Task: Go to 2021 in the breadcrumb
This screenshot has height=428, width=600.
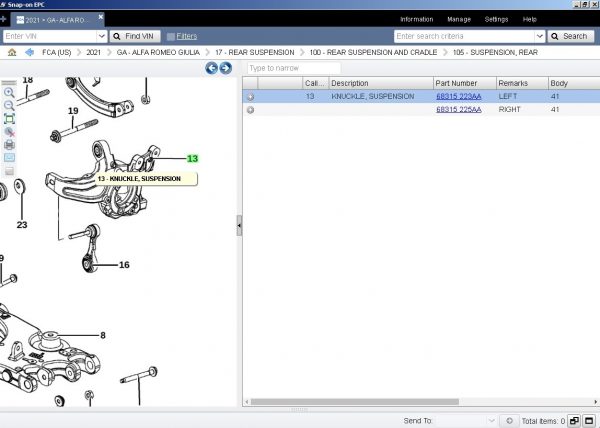Action: [93, 52]
